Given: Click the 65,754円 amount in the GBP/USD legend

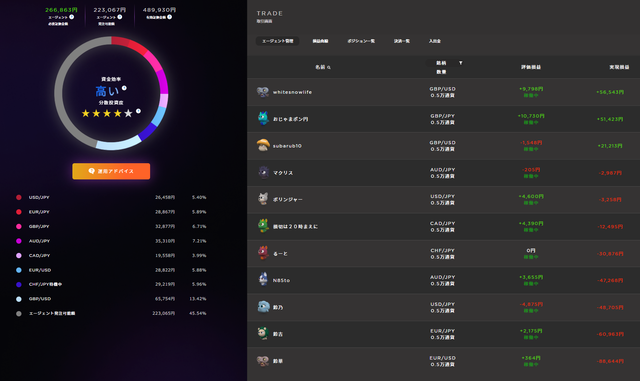Looking at the screenshot, I should [165, 299].
